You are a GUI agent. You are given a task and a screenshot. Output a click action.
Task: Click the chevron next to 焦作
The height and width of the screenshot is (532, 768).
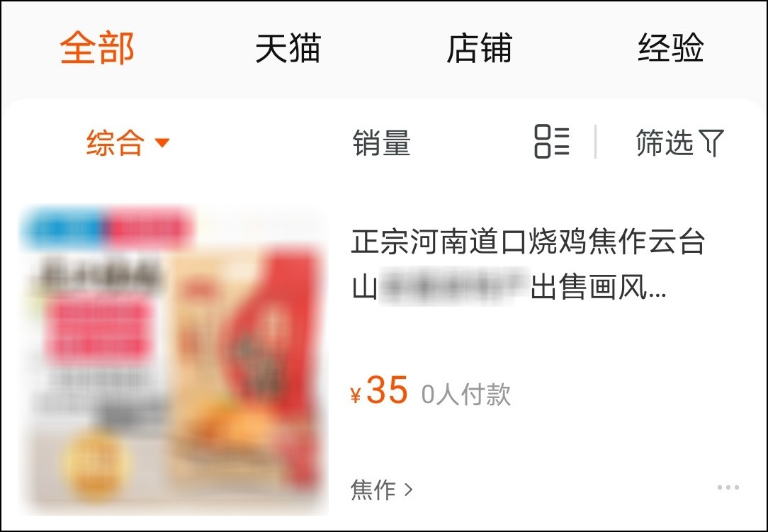[409, 489]
